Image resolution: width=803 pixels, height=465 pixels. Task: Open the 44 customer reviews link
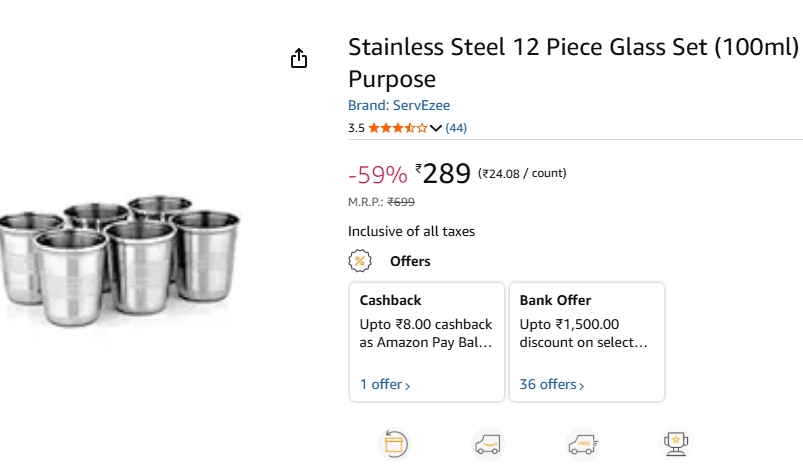tap(456, 128)
